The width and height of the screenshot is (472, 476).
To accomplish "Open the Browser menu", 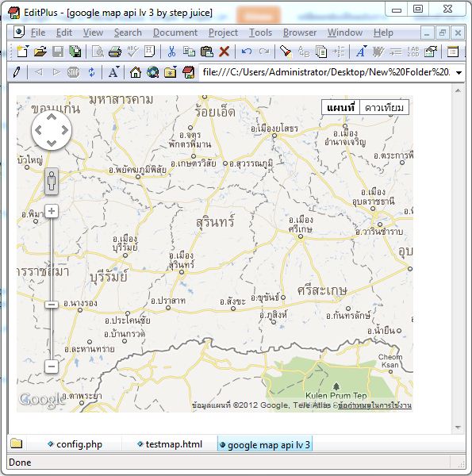I will click(x=300, y=33).
